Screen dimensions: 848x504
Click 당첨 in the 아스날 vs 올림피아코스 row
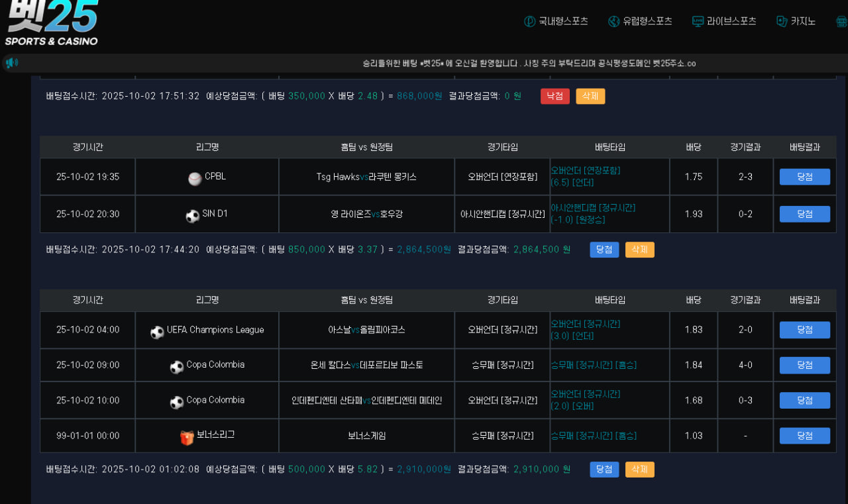pos(804,330)
